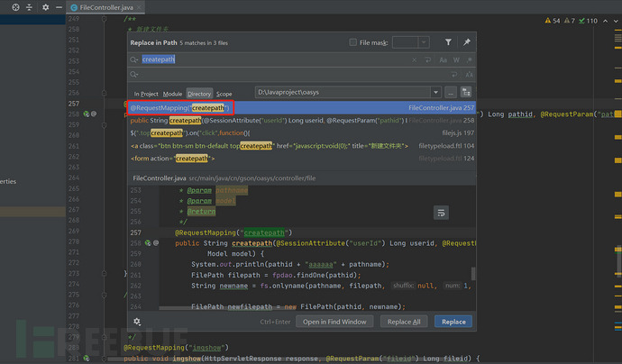Click the browse (...) button beside directory path

(450, 92)
